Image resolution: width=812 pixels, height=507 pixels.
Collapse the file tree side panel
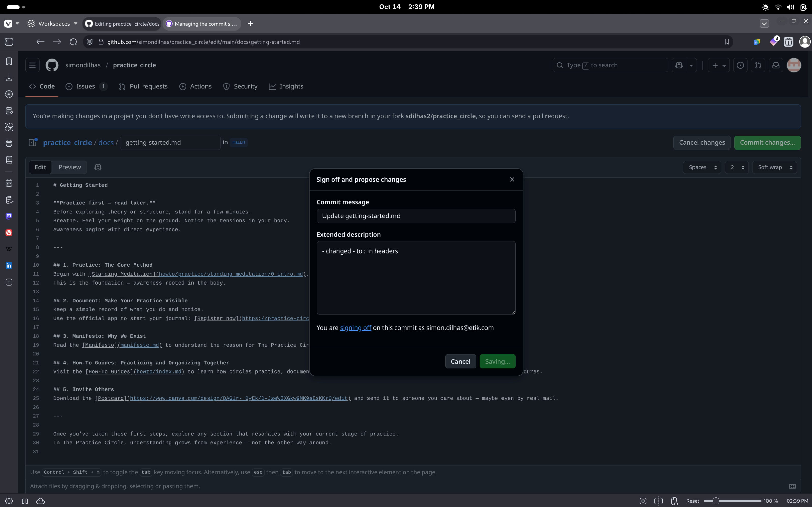tap(33, 142)
